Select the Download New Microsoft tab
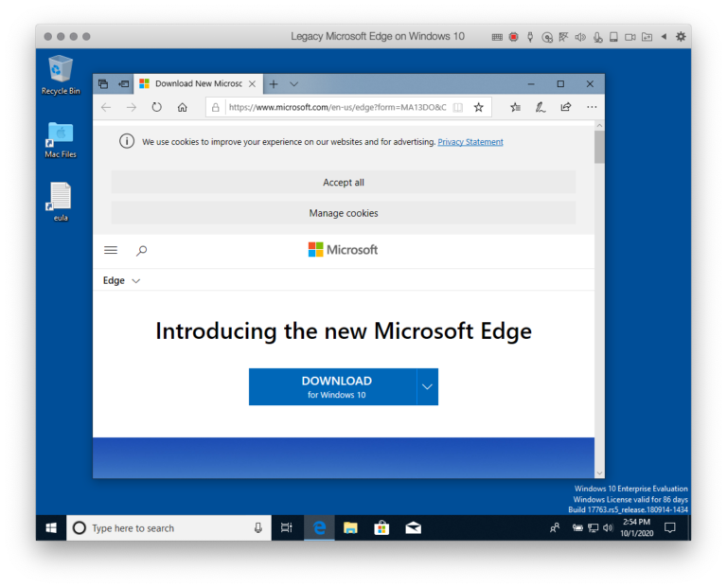Image resolution: width=727 pixels, height=588 pixels. coord(199,84)
